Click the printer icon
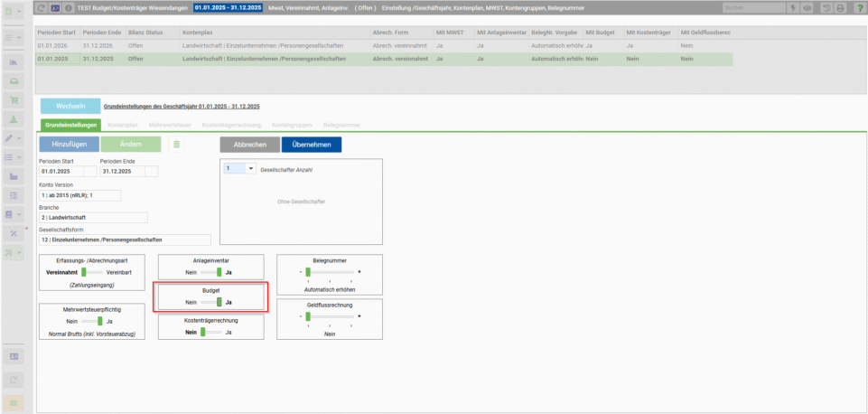The image size is (868, 414). pos(840,8)
